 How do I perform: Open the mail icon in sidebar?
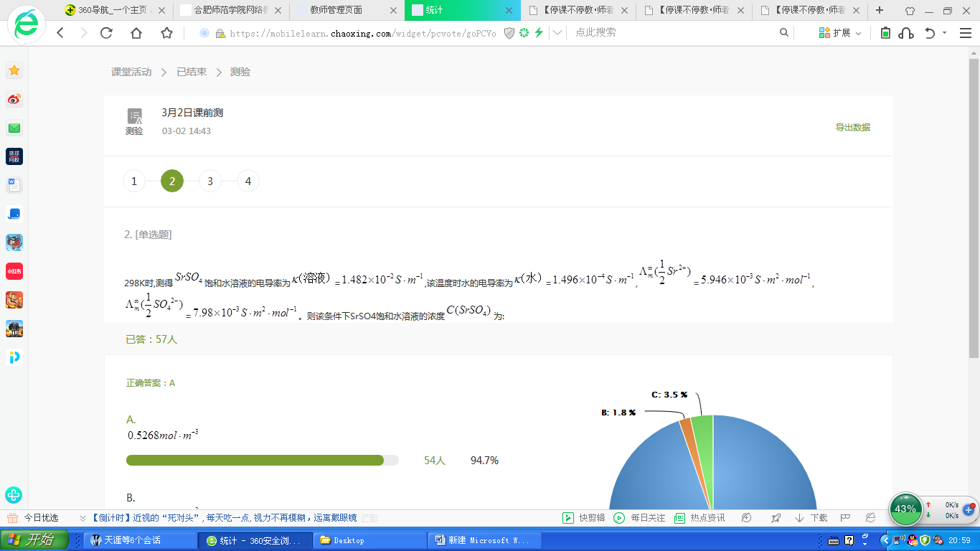pos(14,128)
